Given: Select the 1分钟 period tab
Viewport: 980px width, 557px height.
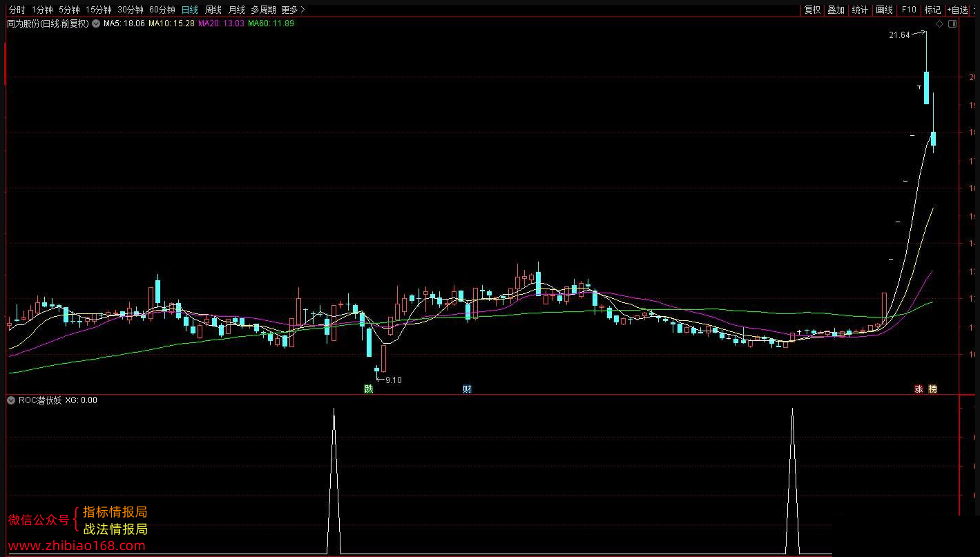Looking at the screenshot, I should 42,10.
